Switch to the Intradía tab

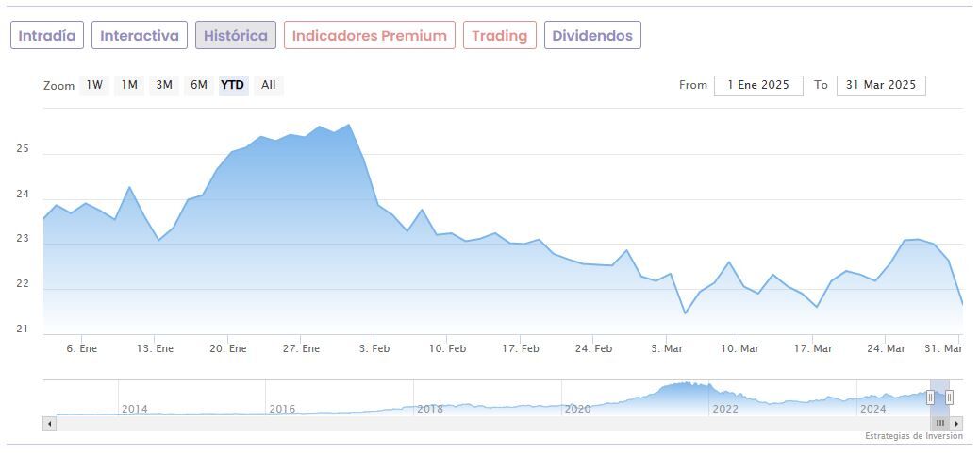click(47, 36)
